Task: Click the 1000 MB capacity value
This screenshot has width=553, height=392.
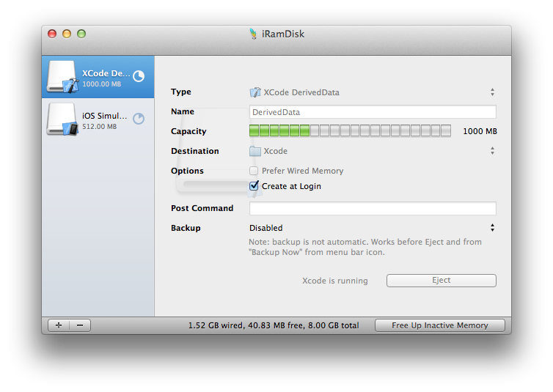Action: (480, 131)
